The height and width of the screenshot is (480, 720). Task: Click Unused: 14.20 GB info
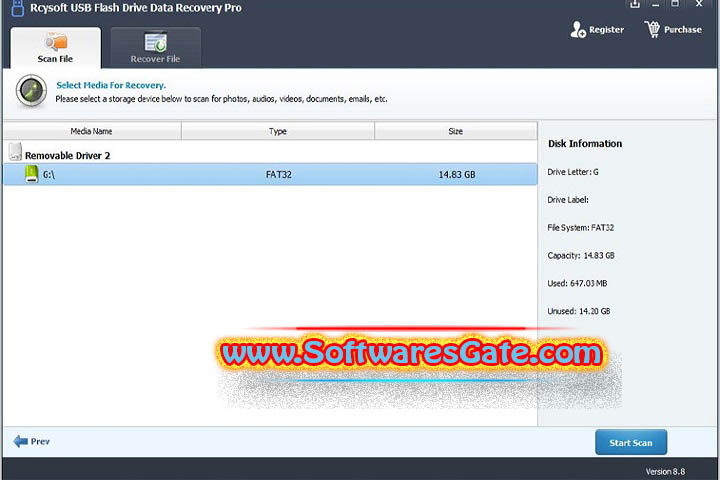tap(579, 311)
